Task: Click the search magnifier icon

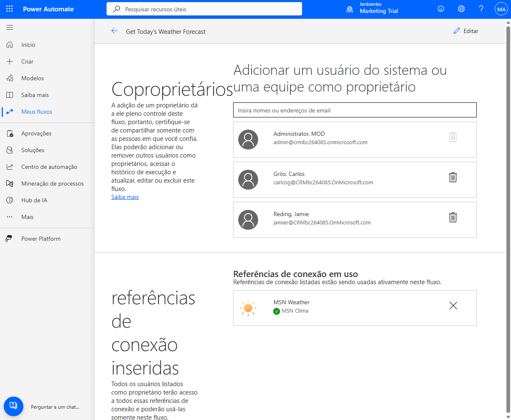Action: 117,9
